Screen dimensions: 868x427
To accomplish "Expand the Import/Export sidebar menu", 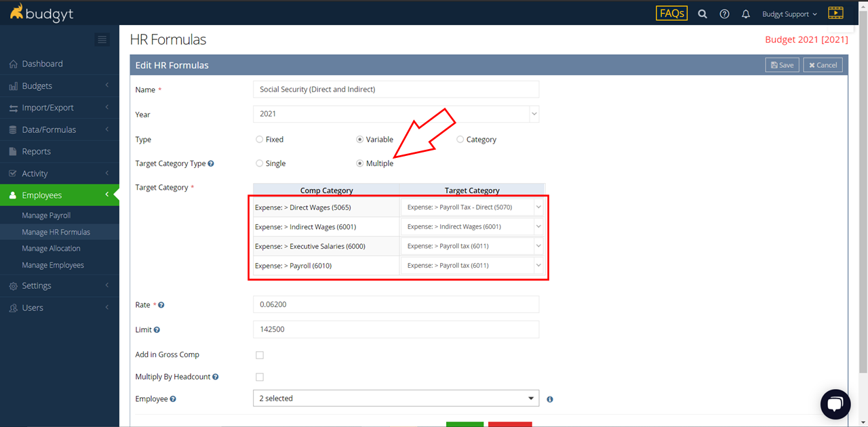I will click(x=60, y=108).
